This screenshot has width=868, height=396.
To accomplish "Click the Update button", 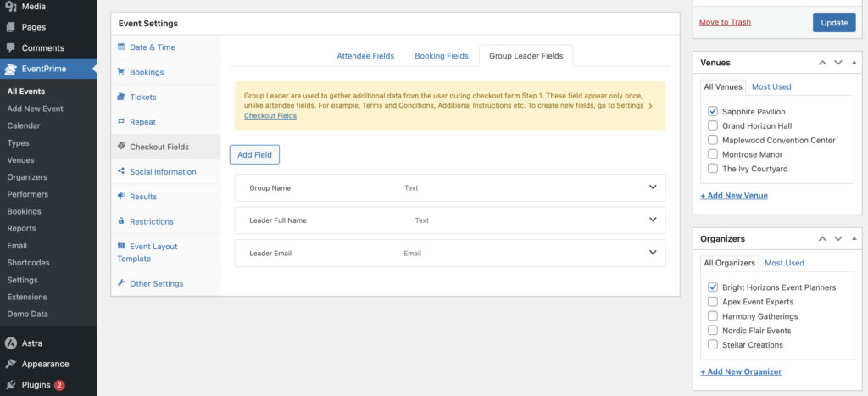I will [x=833, y=22].
